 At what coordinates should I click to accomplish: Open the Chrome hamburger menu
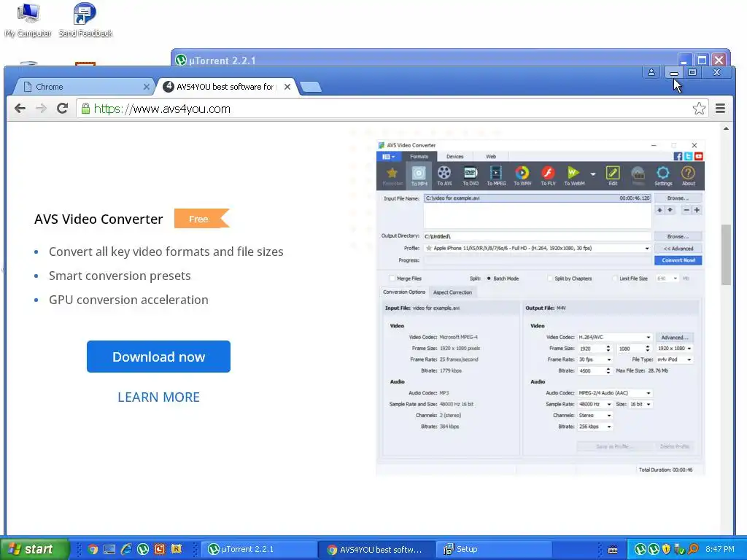click(720, 109)
